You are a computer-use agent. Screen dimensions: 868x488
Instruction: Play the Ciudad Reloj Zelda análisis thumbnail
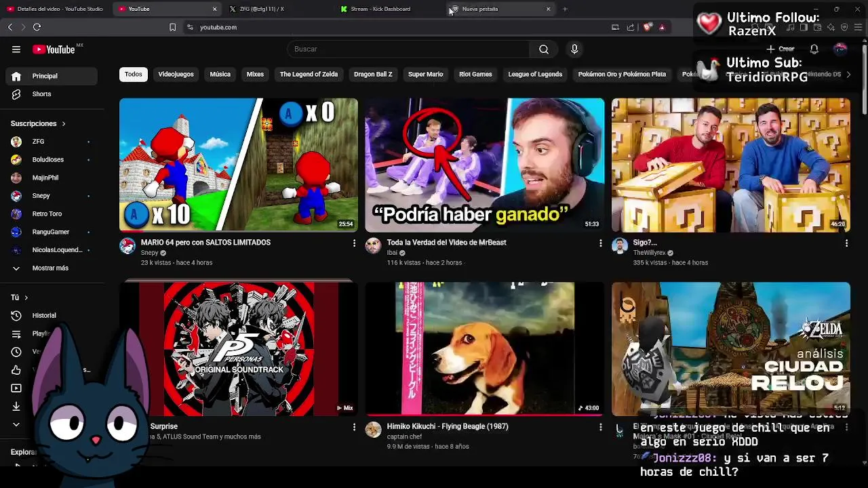pos(731,349)
